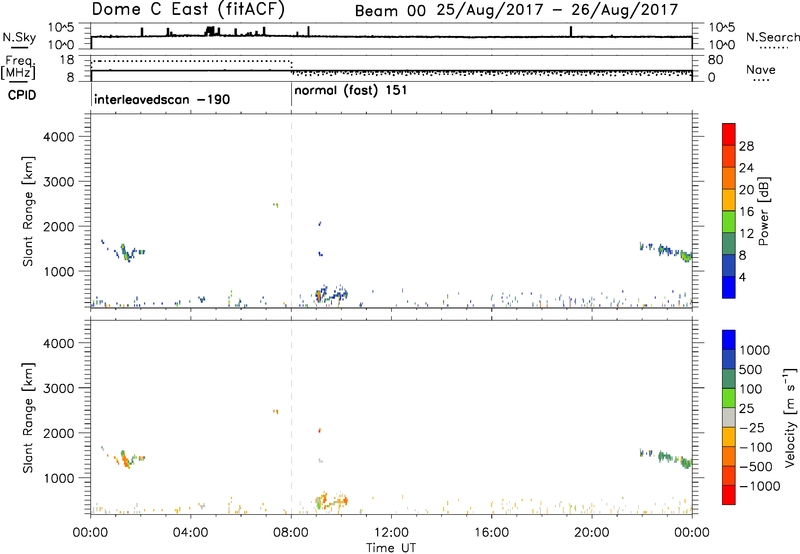
Task: Click the blue top of the velocity colorbar
Action: 729,340
